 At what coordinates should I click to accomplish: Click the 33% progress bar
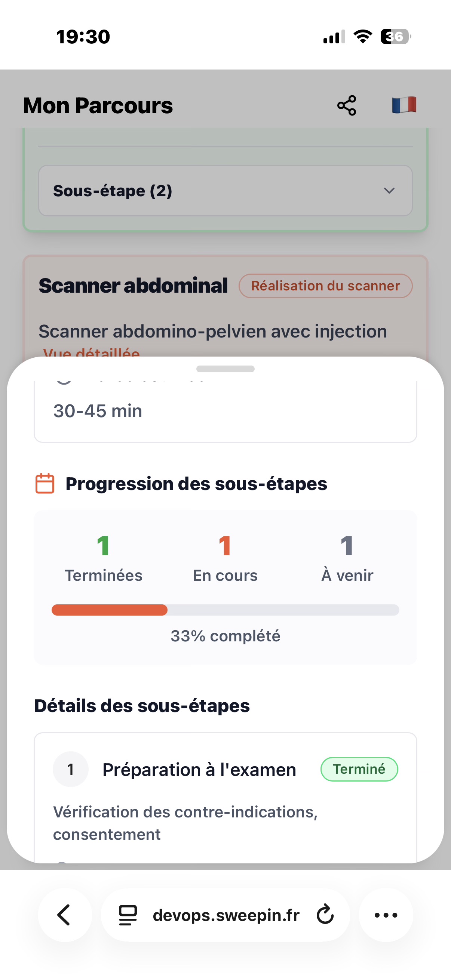[x=225, y=610]
